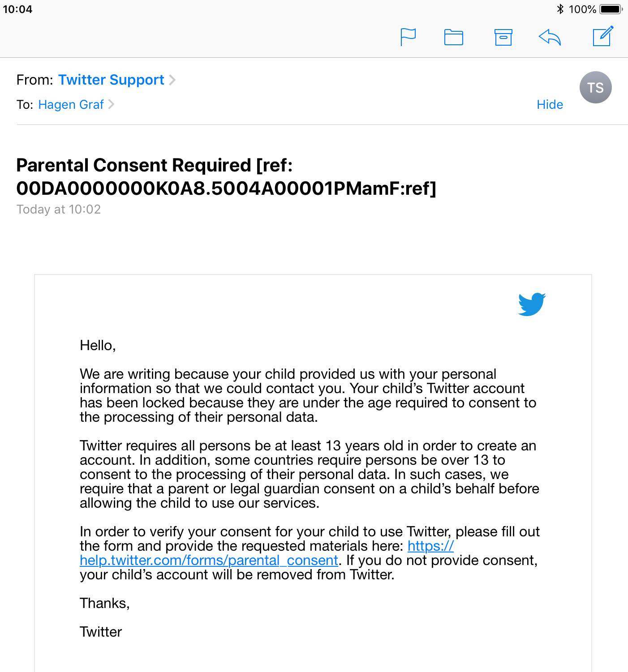The height and width of the screenshot is (672, 628).
Task: Archive the email with the box icon
Action: pos(503,37)
